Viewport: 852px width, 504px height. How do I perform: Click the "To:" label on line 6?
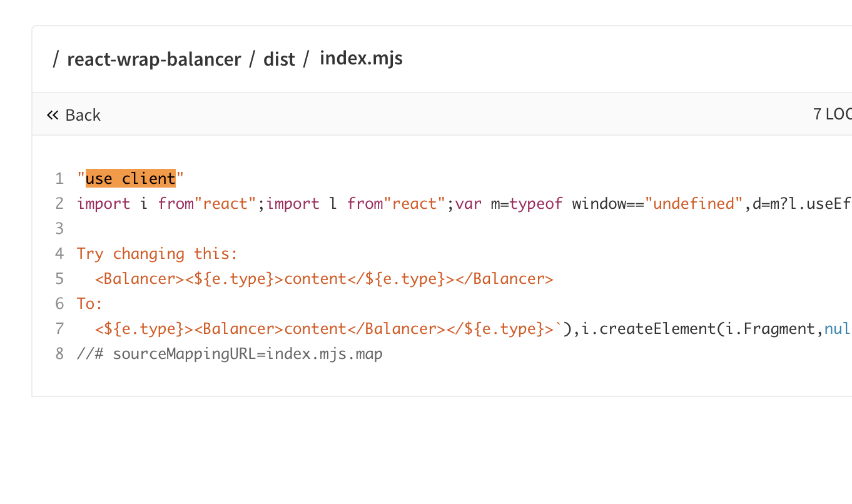(x=89, y=303)
